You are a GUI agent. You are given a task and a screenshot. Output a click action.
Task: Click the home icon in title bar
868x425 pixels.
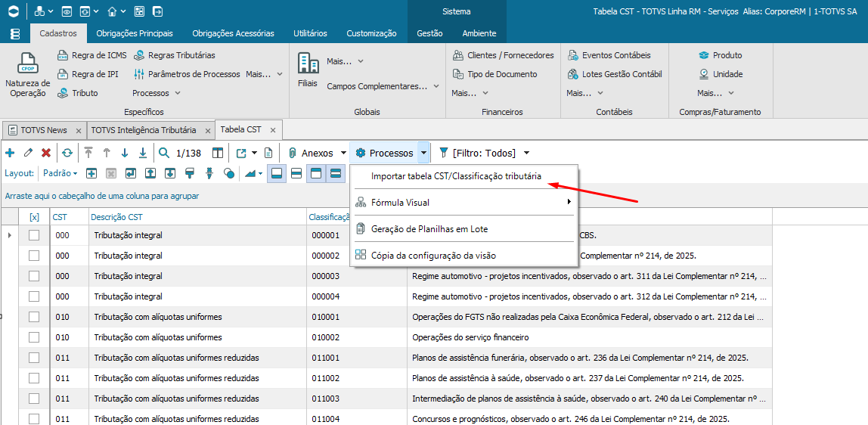click(113, 11)
